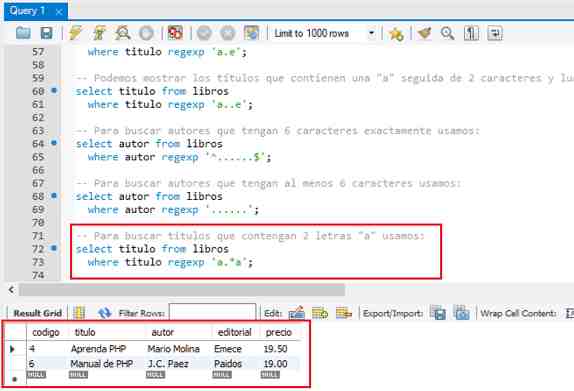Open a SQL script file folder icon
Screen dimensions: 574x391
point(23,33)
